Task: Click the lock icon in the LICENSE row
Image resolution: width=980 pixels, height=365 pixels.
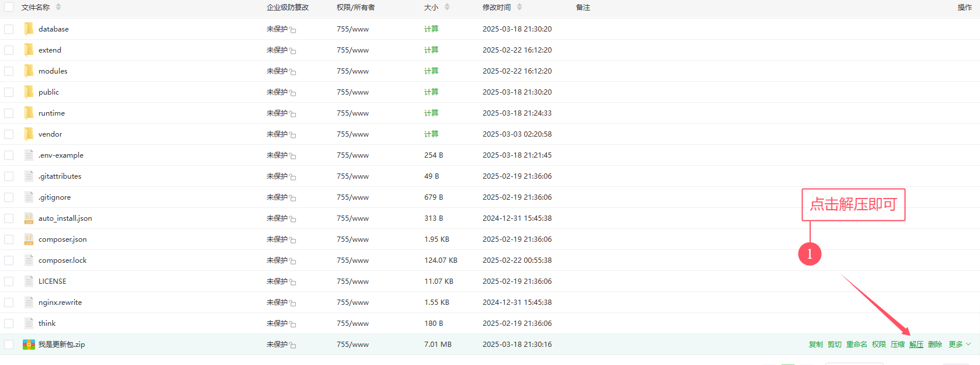Action: [x=293, y=283]
